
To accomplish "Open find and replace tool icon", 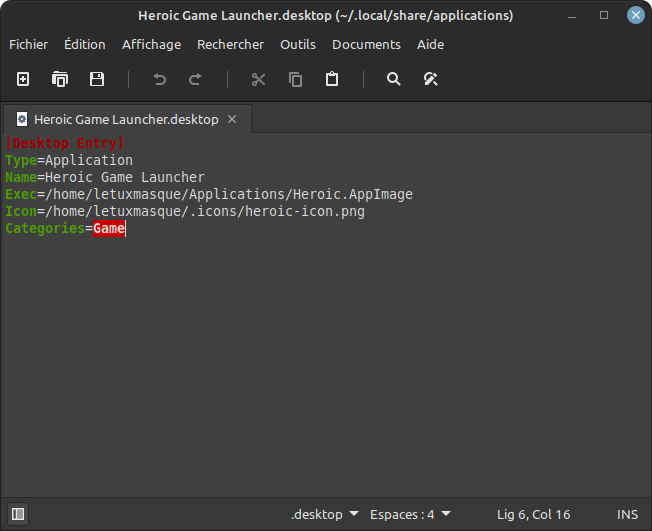I will coord(430,79).
